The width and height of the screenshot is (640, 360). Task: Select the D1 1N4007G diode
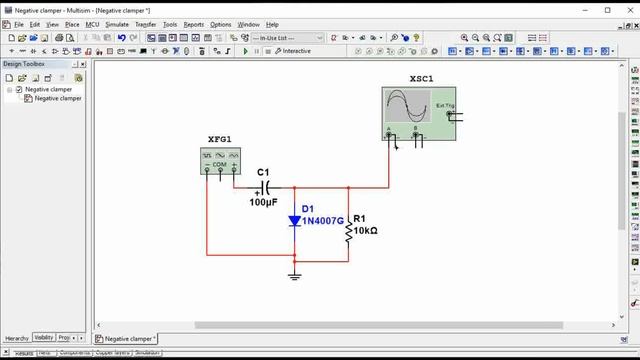[295, 221]
